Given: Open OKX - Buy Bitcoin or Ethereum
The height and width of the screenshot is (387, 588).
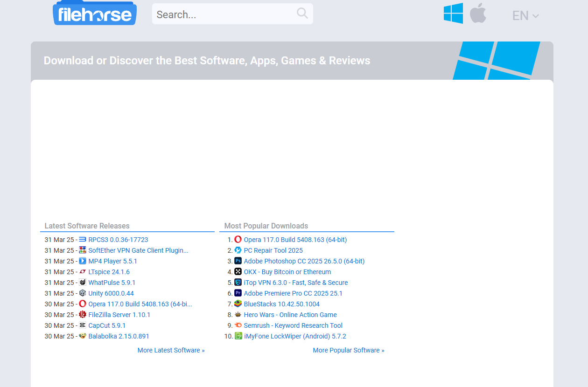Looking at the screenshot, I should [x=287, y=272].
